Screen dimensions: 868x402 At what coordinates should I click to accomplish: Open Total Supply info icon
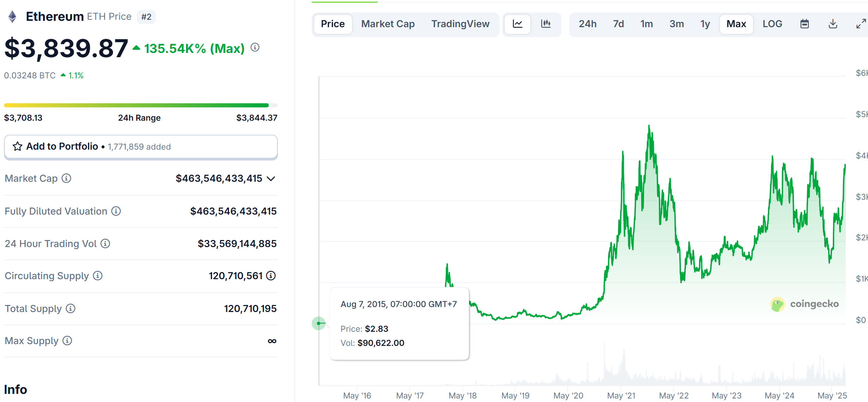[x=71, y=308]
